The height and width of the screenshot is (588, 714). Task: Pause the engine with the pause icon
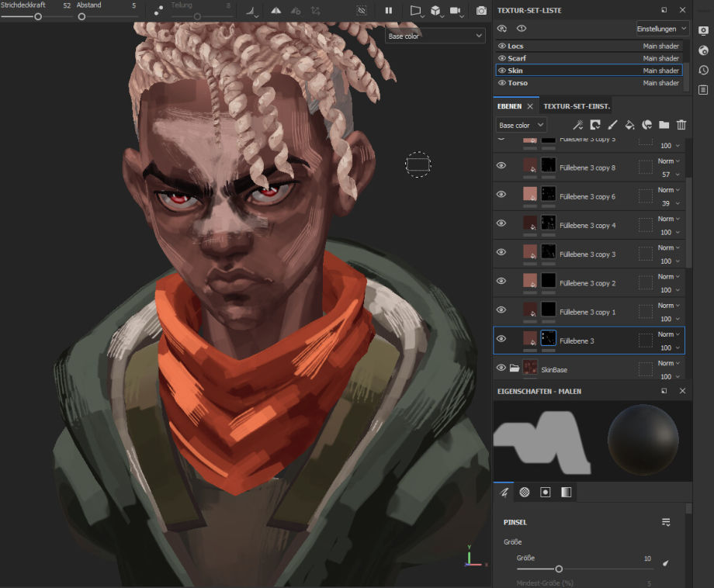pyautogui.click(x=389, y=11)
